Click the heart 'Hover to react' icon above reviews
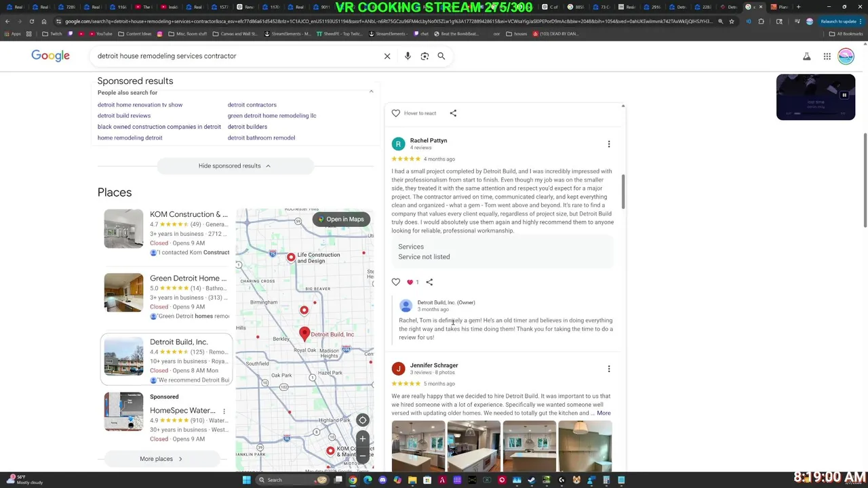Image resolution: width=868 pixels, height=488 pixels. (x=396, y=113)
